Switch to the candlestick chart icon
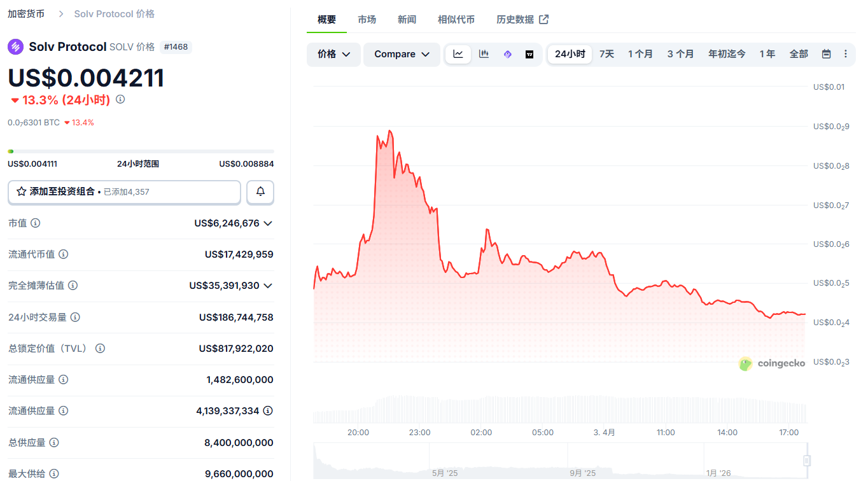This screenshot has height=481, width=868. click(484, 54)
